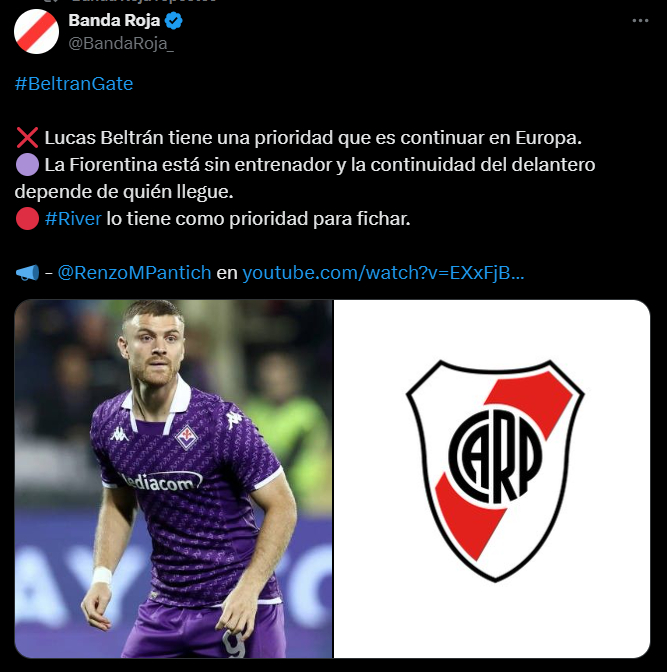Click the megaphone emoji
Screen dimensions: 667x672
pos(27,273)
